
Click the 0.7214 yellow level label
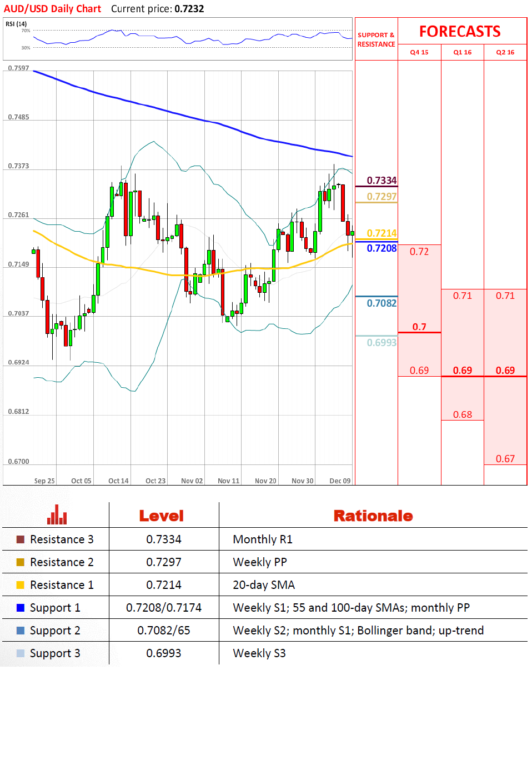click(382, 233)
